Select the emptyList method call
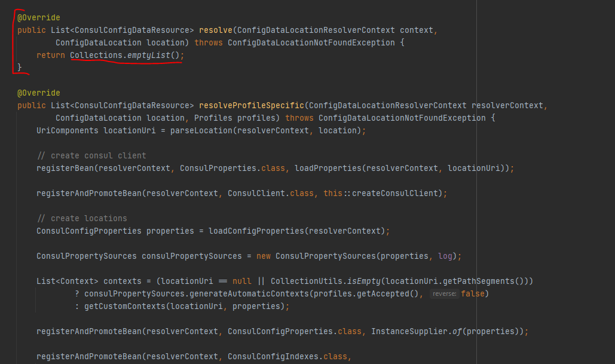 (x=149, y=56)
